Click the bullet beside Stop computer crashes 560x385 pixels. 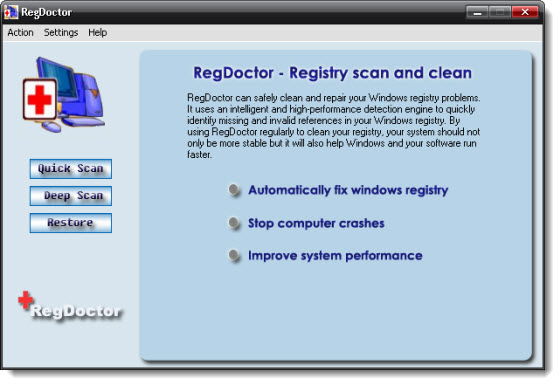coord(234,223)
